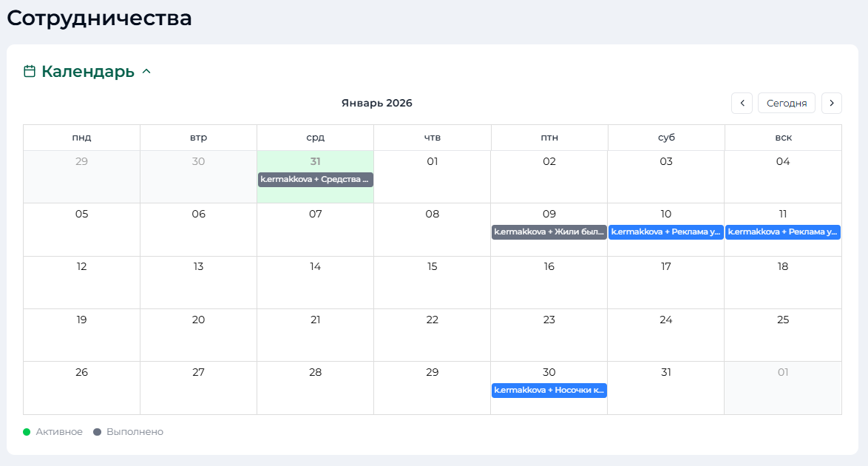Click the Январь 2026 month title
This screenshot has height=466, width=868.
pyautogui.click(x=376, y=104)
